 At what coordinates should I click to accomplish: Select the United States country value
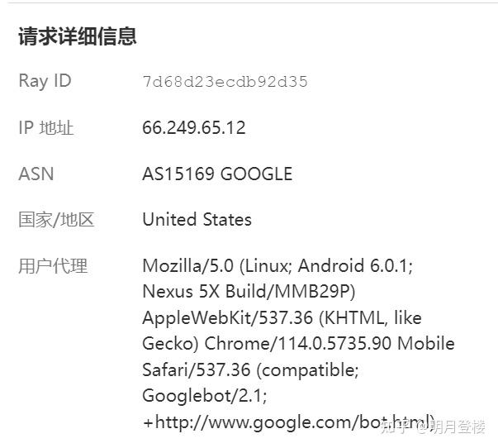pyautogui.click(x=197, y=220)
